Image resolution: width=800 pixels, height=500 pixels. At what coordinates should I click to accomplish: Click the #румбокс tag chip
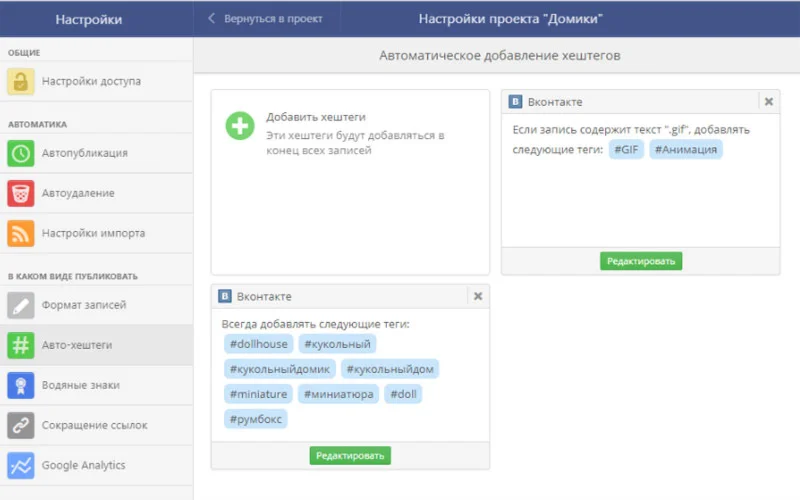click(x=255, y=419)
